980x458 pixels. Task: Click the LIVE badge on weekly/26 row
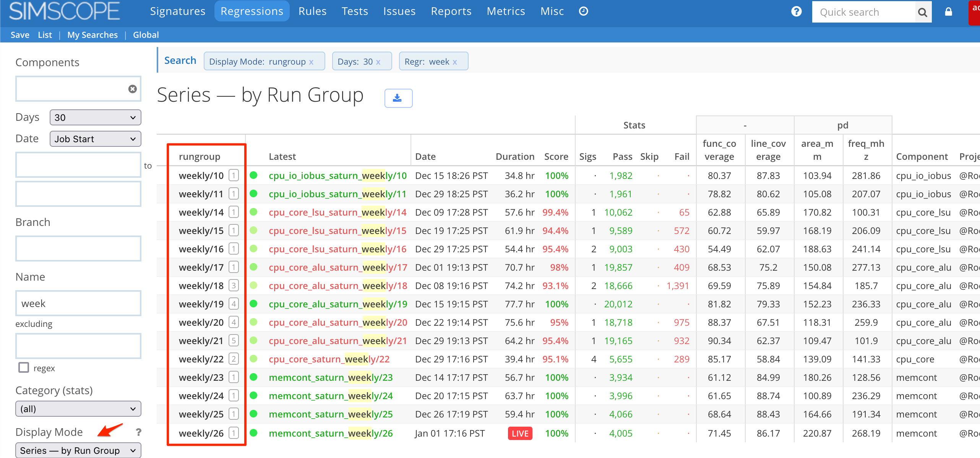[520, 433]
